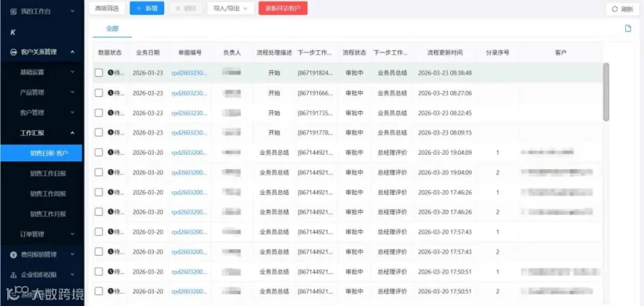The image size is (644, 306).
Task: Collapse the 工作汇报 submenu chevron
Action: pyautogui.click(x=72, y=133)
